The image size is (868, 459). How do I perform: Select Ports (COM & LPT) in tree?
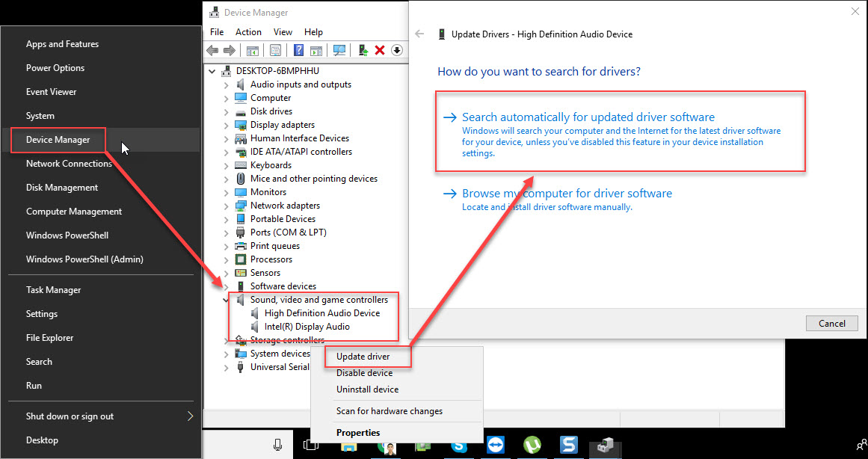click(289, 232)
